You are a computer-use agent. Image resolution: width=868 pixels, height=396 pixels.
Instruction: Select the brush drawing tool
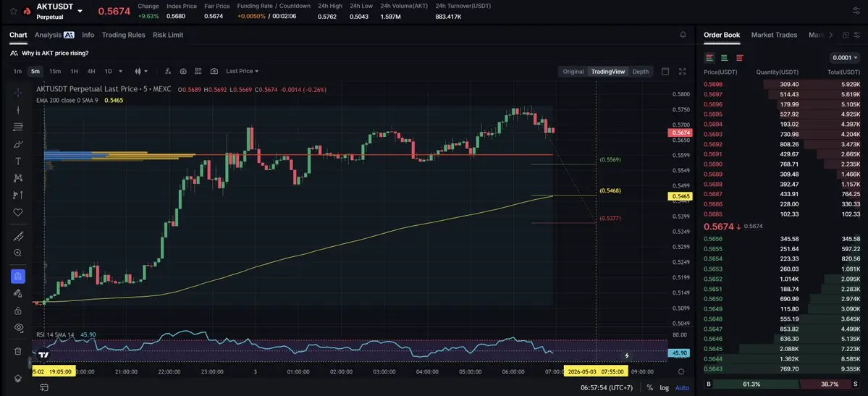17,144
